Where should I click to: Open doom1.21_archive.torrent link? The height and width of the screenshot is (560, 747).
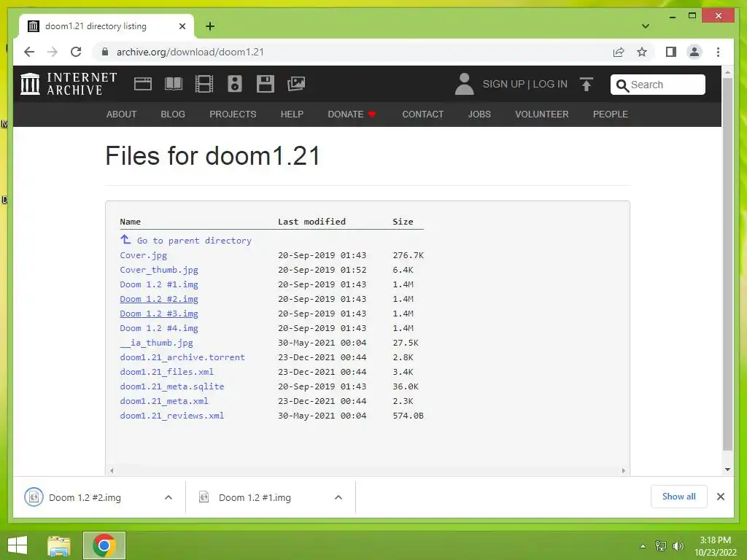[x=182, y=357]
